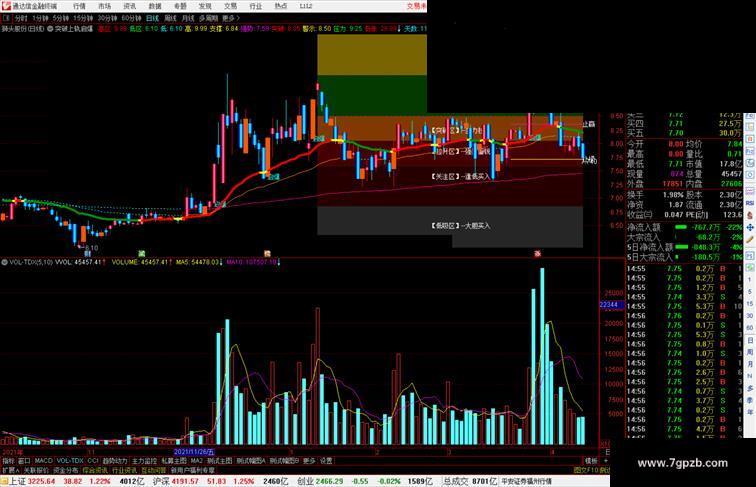
Task: Open the 资讯 menu
Action: (130, 6)
